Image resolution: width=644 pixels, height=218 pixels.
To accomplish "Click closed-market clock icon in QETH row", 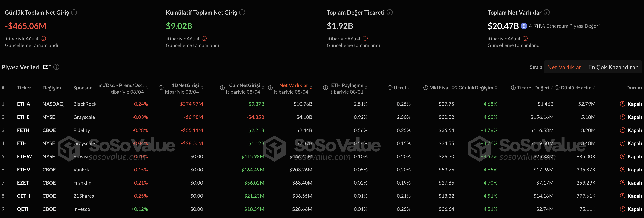I will 622,209.
